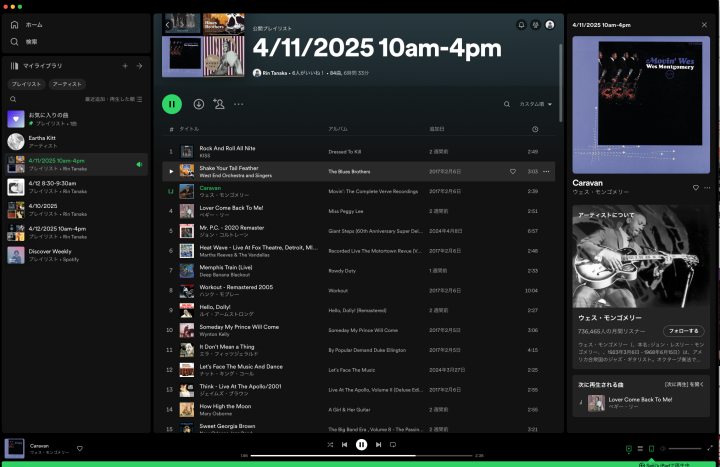Toggle the now playing view
Viewport: 720px width, 467px height.
629,449
